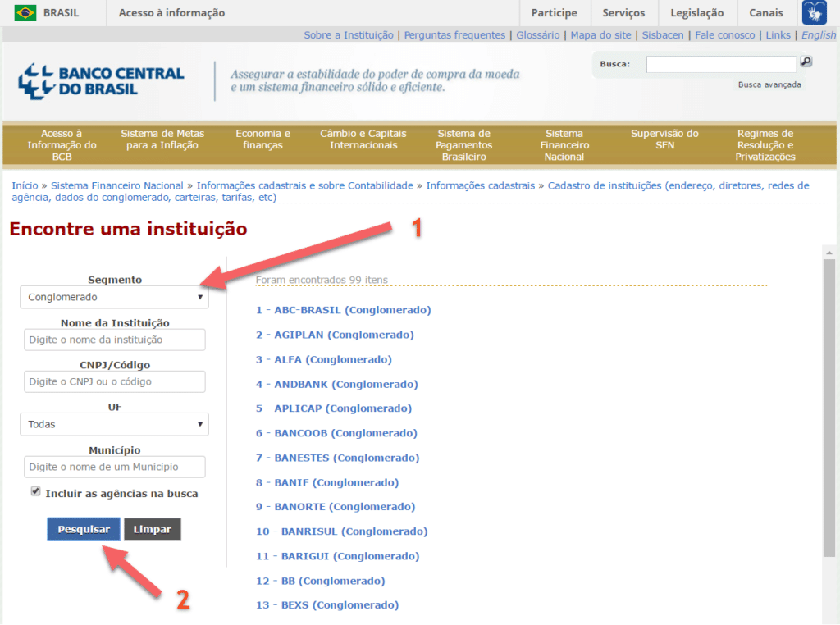Click the Banco Central do Brasil logo
The image size is (840, 625).
click(x=101, y=81)
